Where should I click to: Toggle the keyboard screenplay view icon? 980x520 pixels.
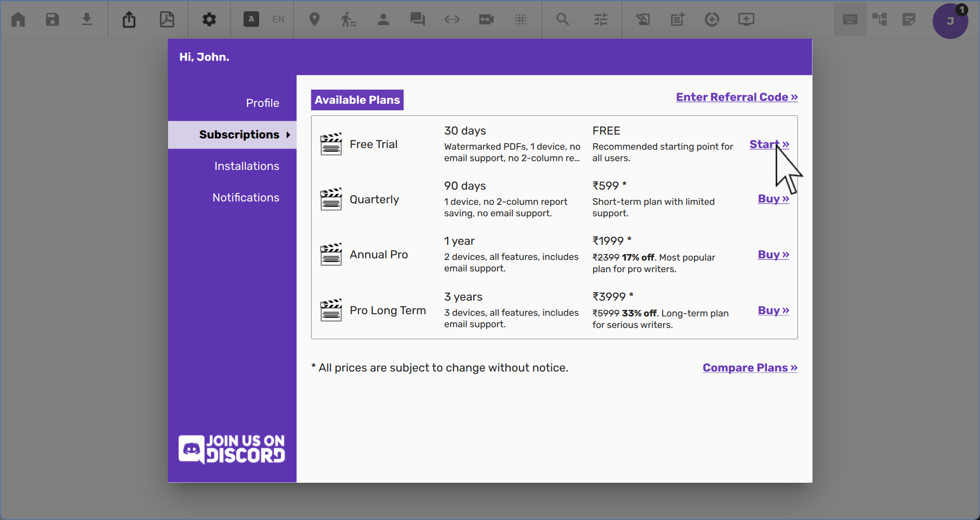click(x=850, y=20)
